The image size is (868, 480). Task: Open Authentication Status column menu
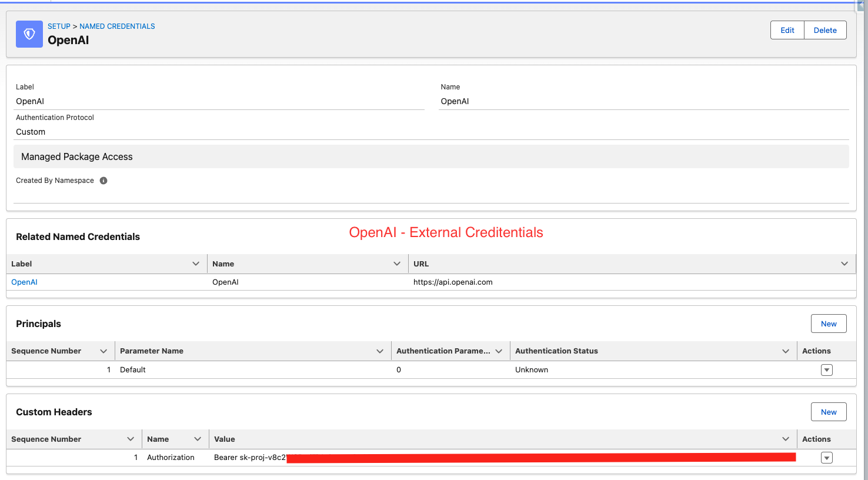coord(786,351)
